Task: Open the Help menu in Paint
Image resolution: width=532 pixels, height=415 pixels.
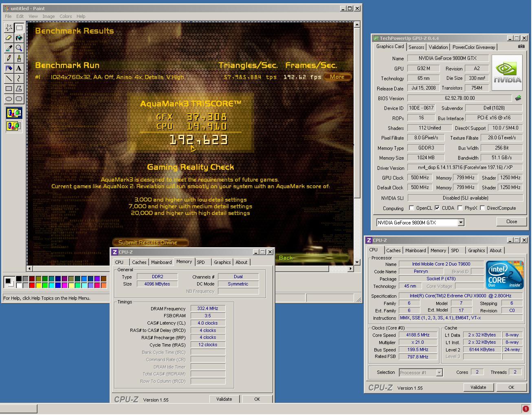Action: pos(81,16)
